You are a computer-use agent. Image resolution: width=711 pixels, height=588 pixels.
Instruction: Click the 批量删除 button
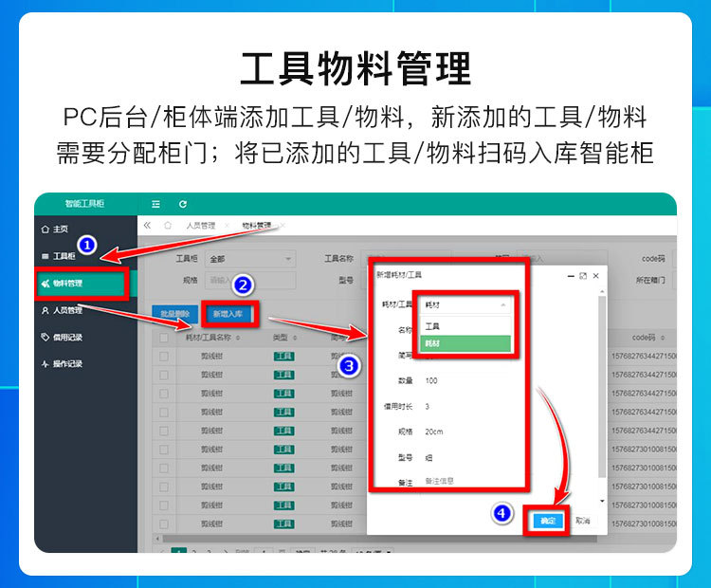point(174,314)
